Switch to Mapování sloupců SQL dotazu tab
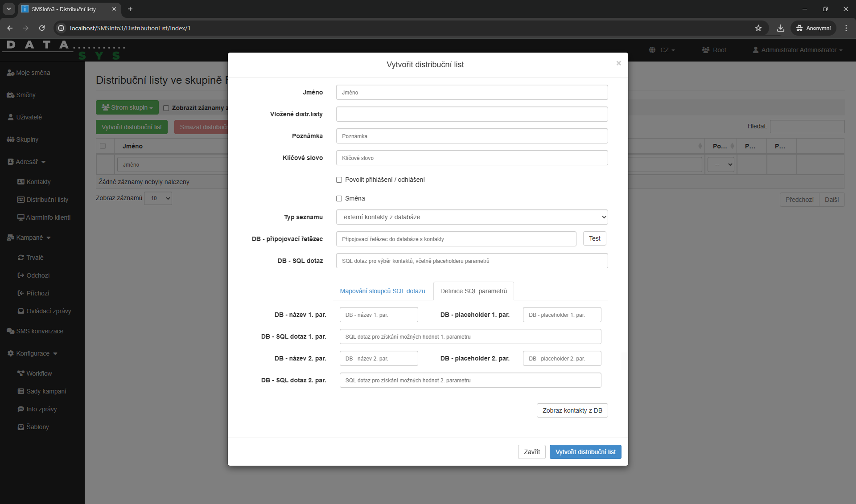 tap(382, 291)
